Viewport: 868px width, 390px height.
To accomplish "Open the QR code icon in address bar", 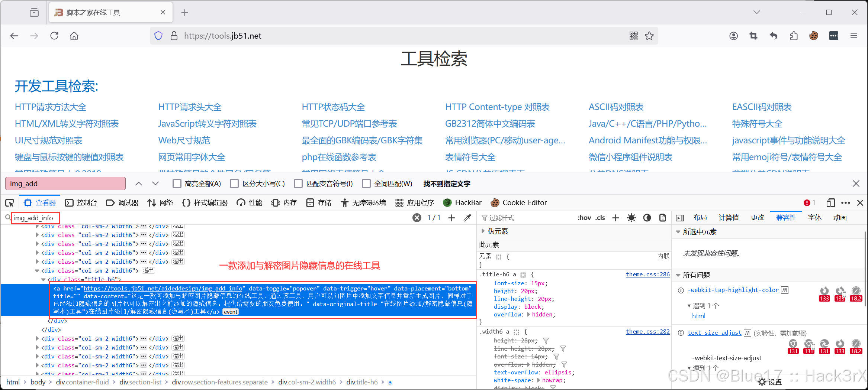I will [x=634, y=36].
